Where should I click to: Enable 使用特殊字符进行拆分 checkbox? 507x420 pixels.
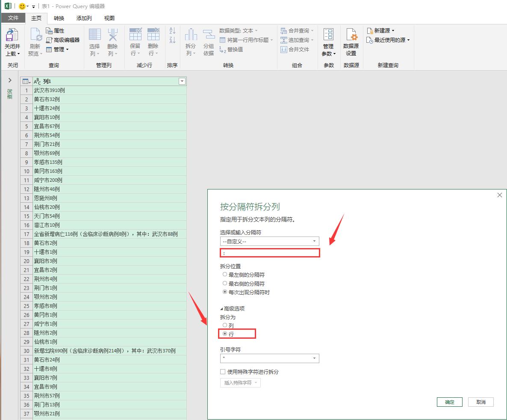(223, 372)
